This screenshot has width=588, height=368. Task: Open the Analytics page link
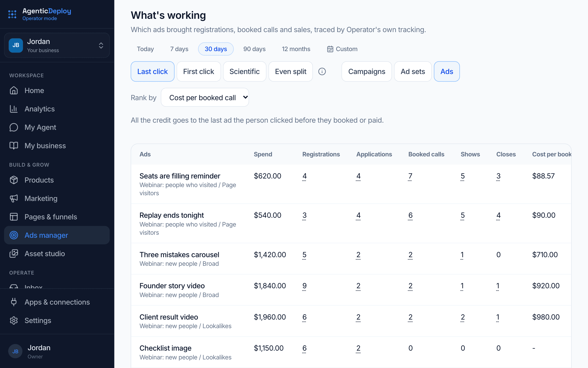click(x=57, y=109)
